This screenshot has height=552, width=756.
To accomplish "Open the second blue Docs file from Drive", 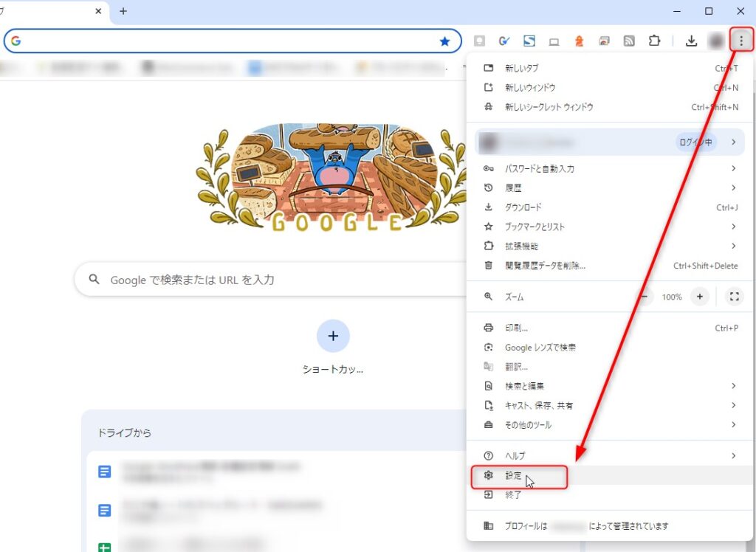I will (105, 510).
